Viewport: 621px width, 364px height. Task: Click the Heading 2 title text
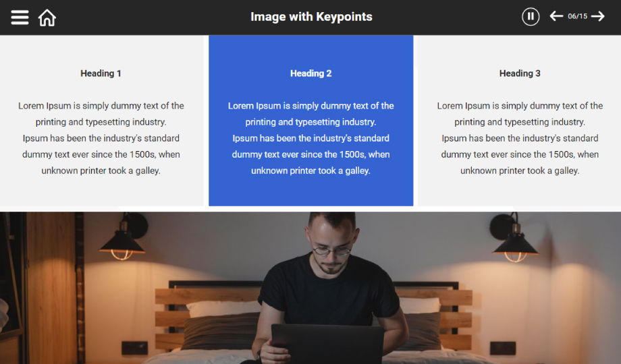click(x=311, y=73)
